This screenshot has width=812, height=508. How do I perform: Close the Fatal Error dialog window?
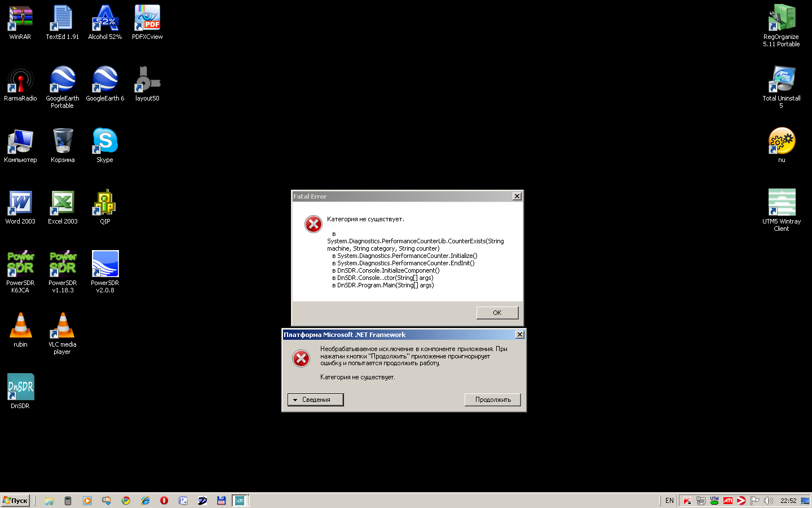click(x=517, y=196)
